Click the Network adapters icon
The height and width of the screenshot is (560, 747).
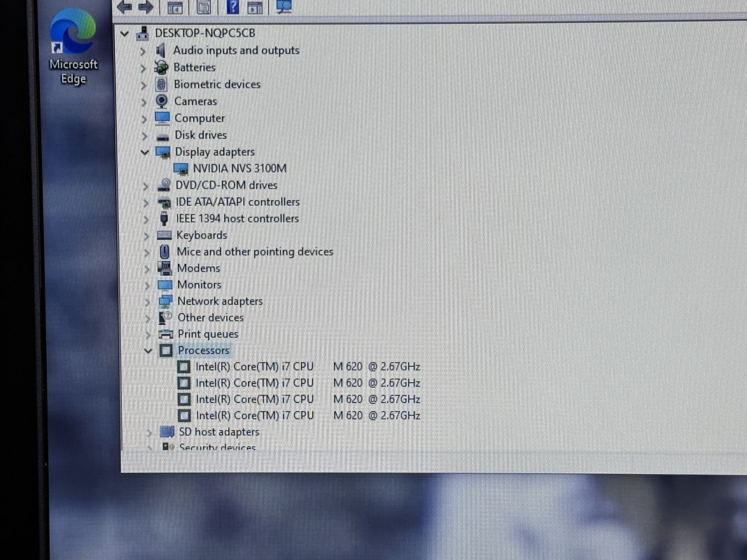coord(165,301)
